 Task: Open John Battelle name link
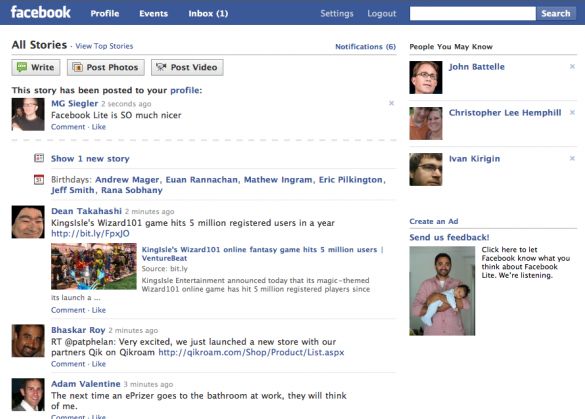click(x=476, y=67)
